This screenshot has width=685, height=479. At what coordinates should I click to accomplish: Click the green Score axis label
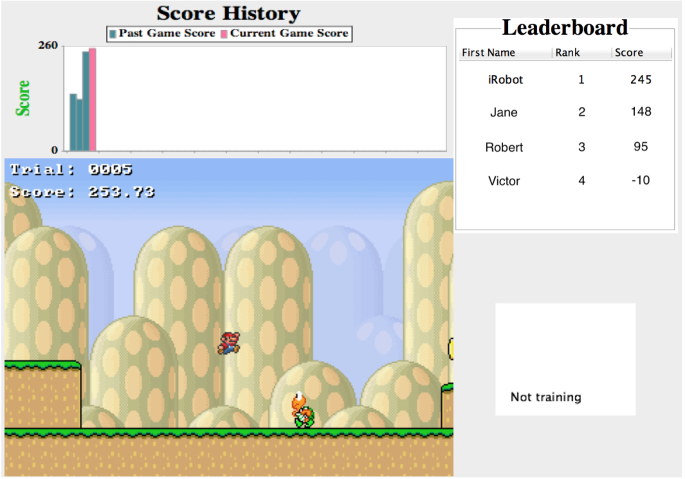click(23, 98)
